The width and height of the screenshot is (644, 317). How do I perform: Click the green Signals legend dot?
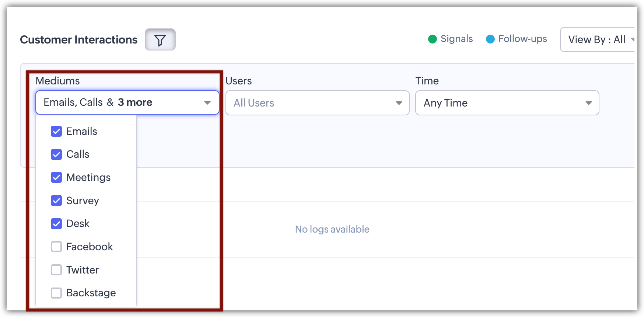tap(432, 39)
